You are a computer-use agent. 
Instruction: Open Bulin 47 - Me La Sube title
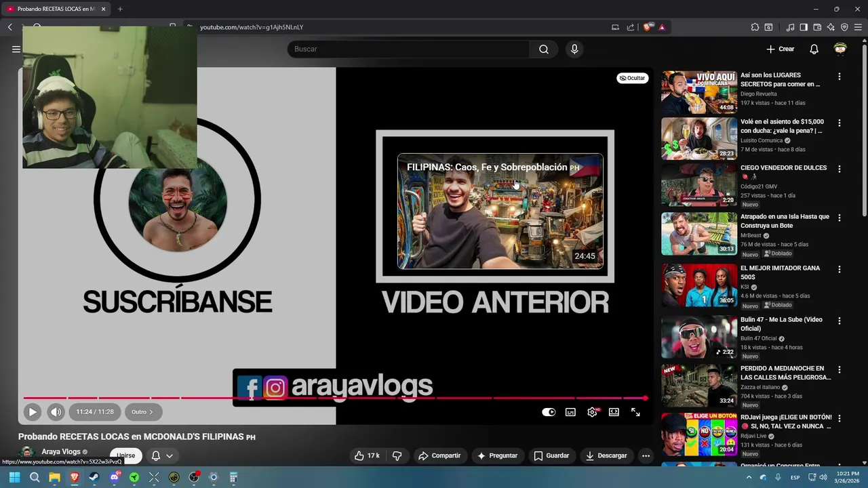pyautogui.click(x=781, y=324)
